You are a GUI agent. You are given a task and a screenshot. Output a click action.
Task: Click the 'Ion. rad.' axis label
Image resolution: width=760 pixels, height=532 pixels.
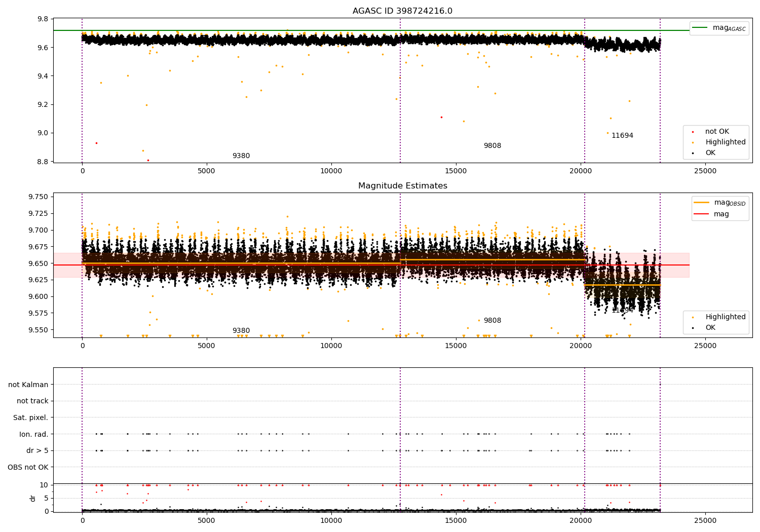[x=33, y=434]
